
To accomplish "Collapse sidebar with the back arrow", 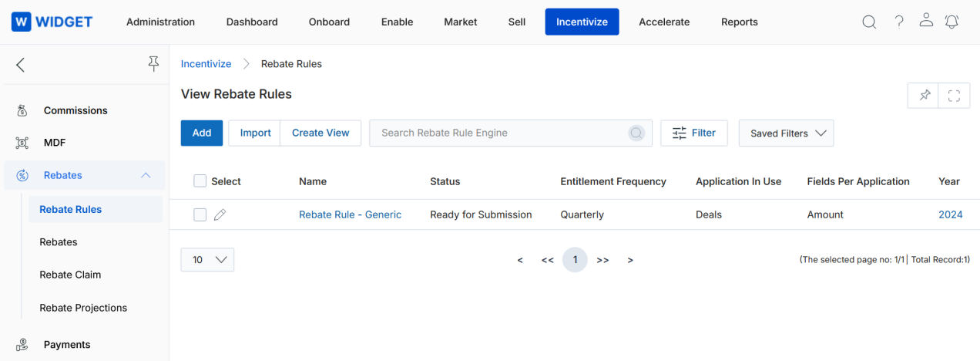I will (x=21, y=65).
